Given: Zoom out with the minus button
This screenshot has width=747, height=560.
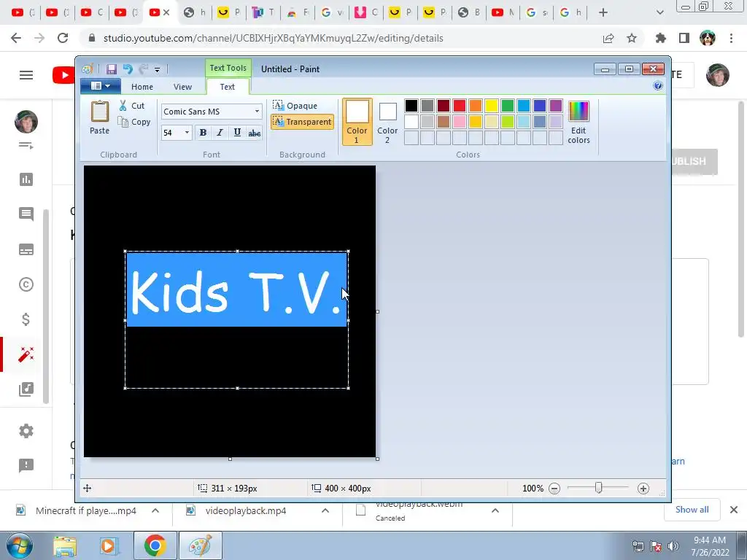Looking at the screenshot, I should [554, 488].
